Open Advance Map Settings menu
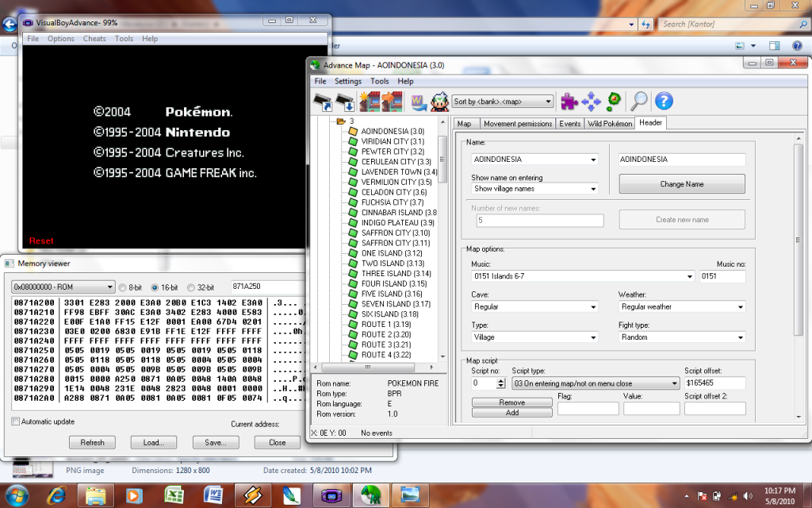812x508 pixels. point(348,82)
